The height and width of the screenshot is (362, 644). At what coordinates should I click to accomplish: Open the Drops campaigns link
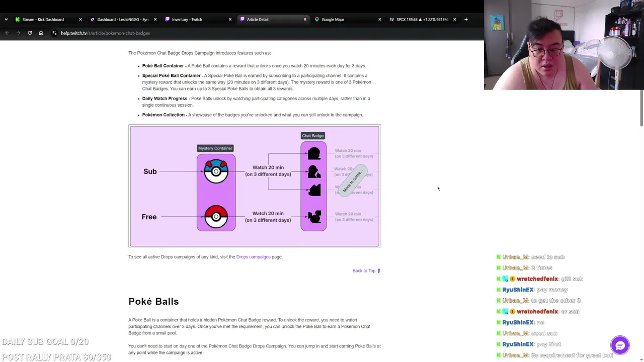pos(253,257)
